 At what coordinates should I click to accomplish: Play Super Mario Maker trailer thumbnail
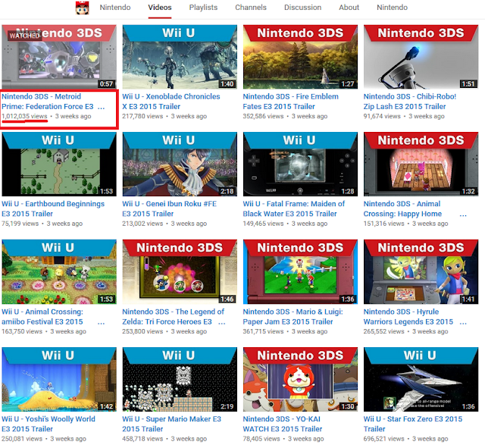(x=180, y=379)
